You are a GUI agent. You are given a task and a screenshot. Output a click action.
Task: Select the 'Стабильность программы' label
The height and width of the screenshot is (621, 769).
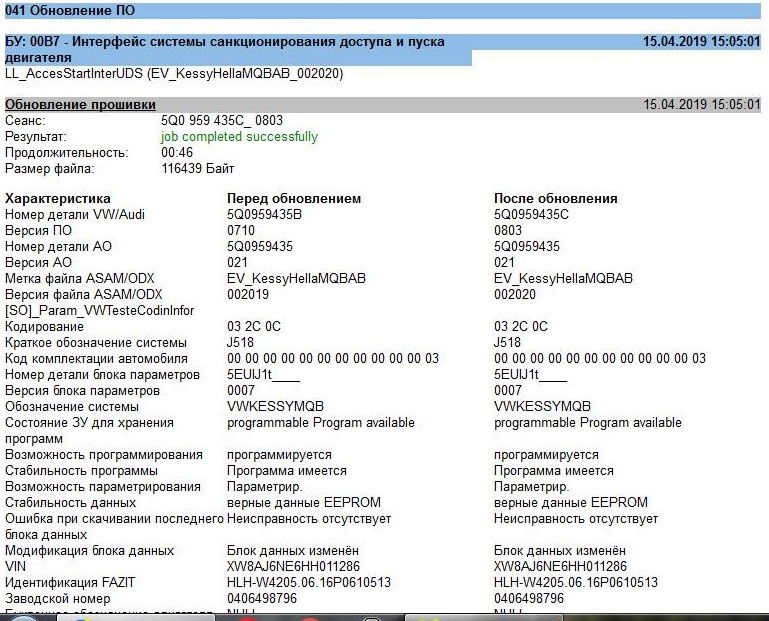[x=81, y=471]
